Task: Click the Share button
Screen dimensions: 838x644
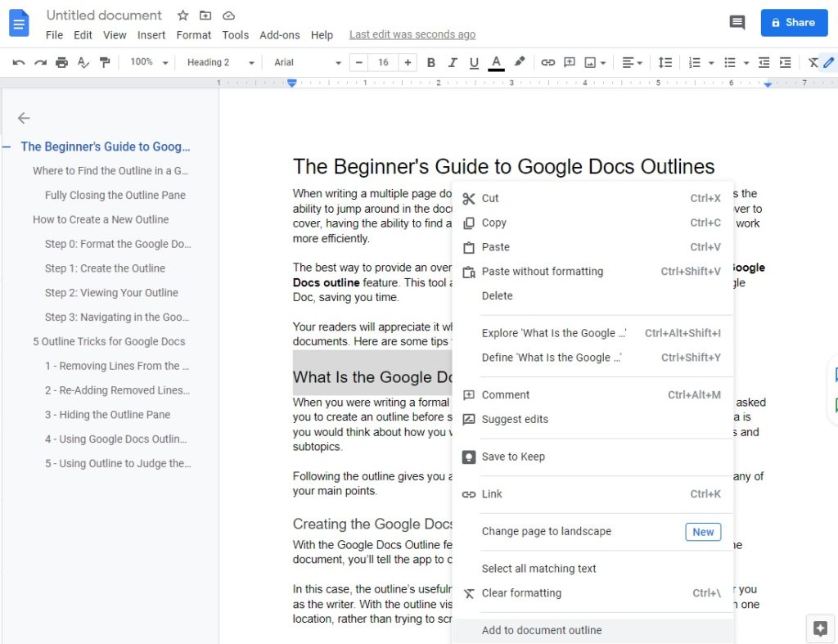Action: click(794, 23)
